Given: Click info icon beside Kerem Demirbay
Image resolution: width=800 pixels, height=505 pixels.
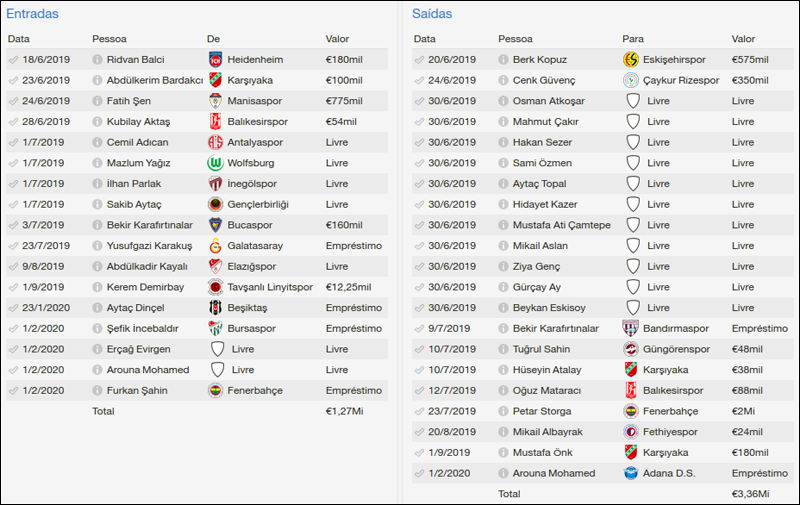Looking at the screenshot, I should 98,287.
